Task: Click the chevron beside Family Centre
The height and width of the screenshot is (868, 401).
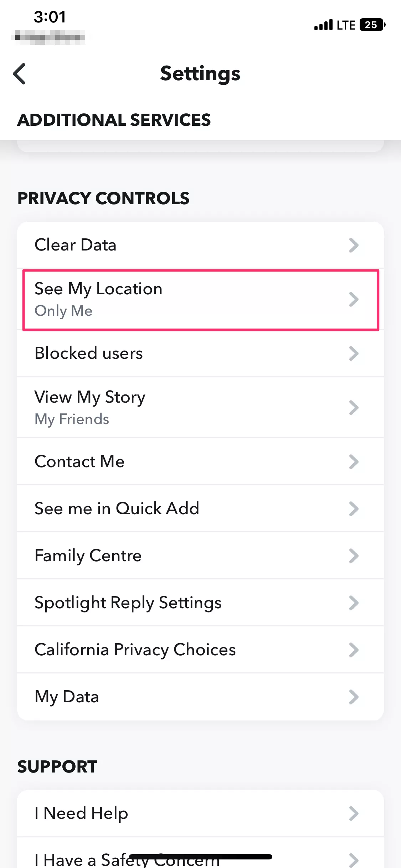Action: point(354,556)
